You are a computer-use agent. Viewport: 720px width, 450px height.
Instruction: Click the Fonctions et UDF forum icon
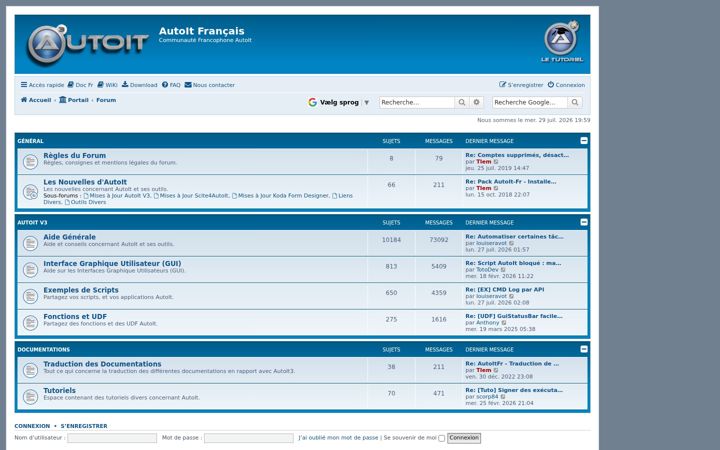click(30, 323)
